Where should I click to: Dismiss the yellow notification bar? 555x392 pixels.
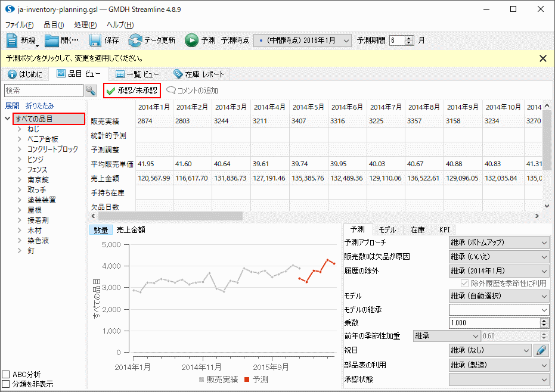point(542,58)
